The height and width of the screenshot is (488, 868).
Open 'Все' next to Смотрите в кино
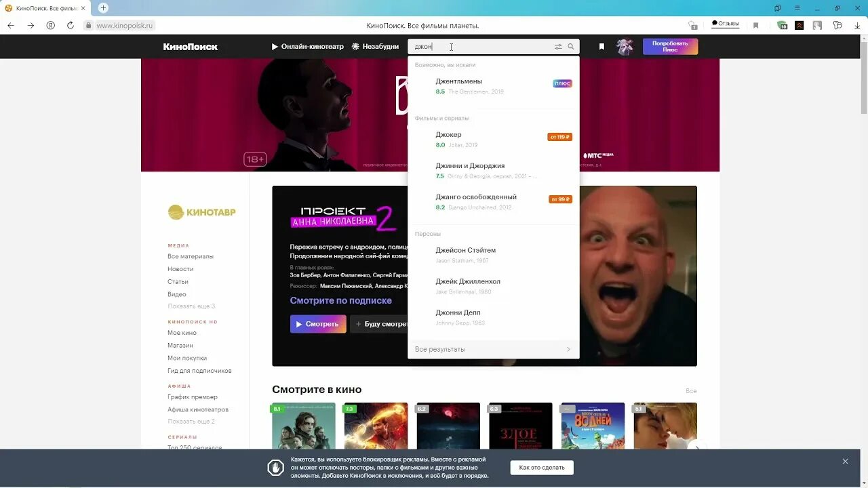[x=691, y=391]
